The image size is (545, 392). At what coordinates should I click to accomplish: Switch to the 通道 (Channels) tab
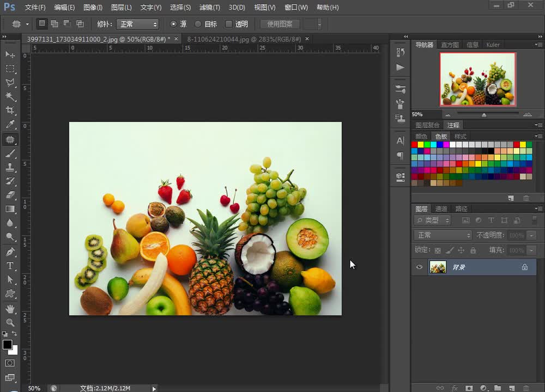441,209
